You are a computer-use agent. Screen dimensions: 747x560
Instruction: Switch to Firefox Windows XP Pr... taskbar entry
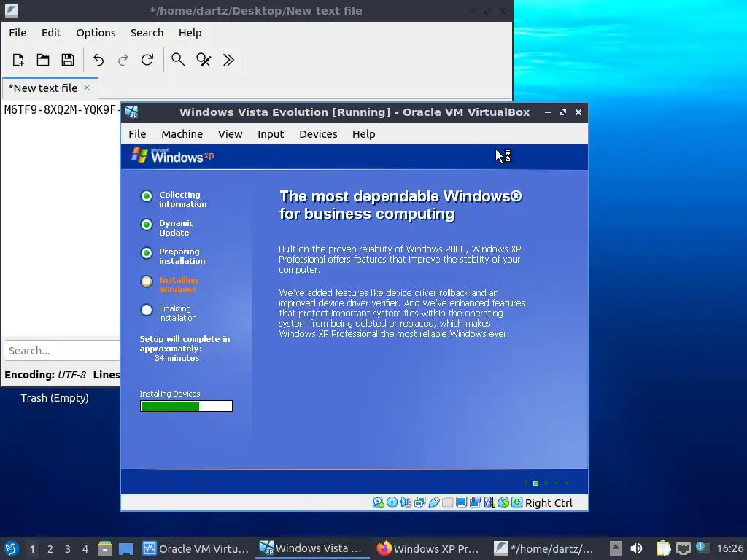point(428,548)
